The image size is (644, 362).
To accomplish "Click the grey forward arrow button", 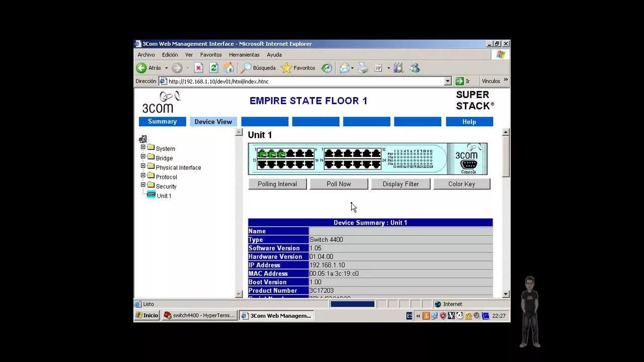I will pyautogui.click(x=177, y=68).
